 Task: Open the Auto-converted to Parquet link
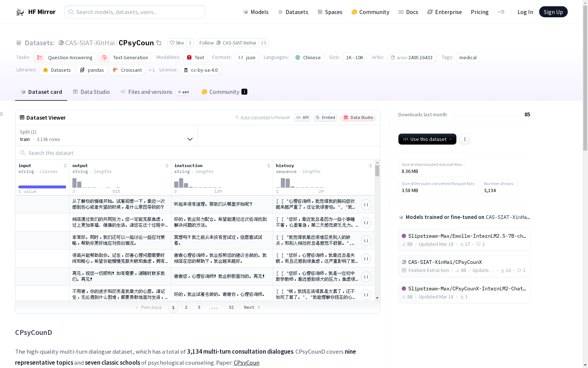[x=263, y=117]
